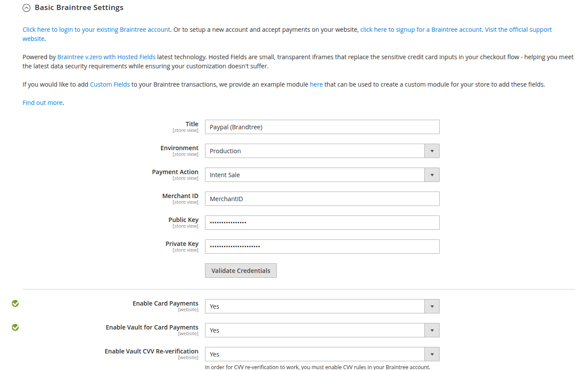Click green checkmark beside Enable Card Payments
Screen dimensions: 588x370
[15, 303]
